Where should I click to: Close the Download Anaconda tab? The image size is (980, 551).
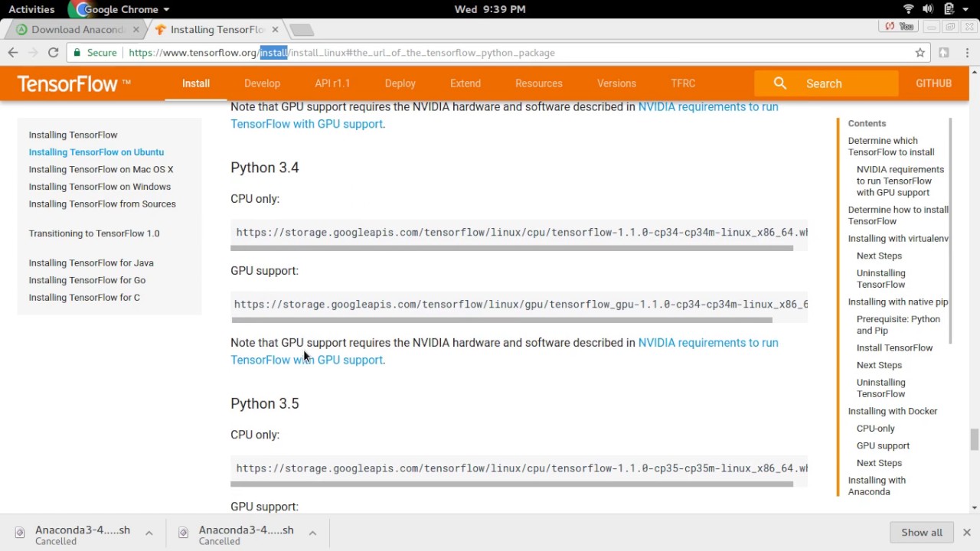point(136,30)
